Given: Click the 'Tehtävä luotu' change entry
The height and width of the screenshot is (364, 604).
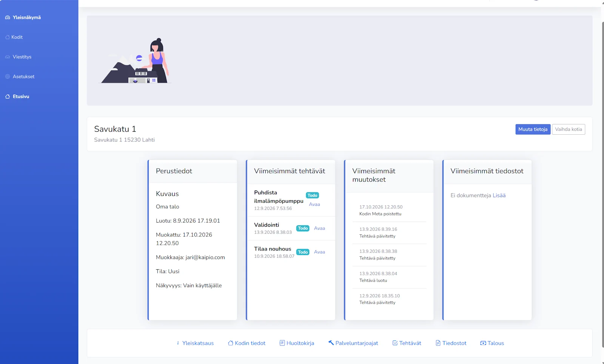Looking at the screenshot, I should point(373,281).
